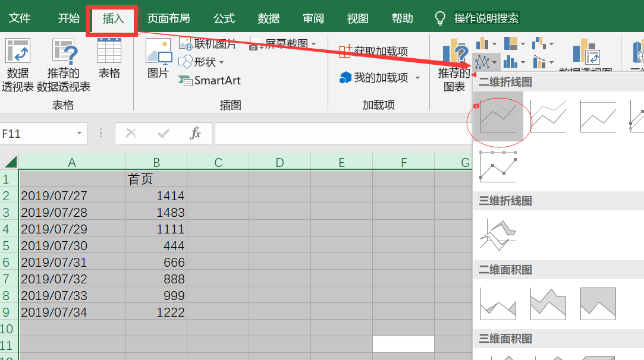Viewport: 644px width, 360px height.
Task: Click the fx insert function button
Action: pyautogui.click(x=196, y=133)
